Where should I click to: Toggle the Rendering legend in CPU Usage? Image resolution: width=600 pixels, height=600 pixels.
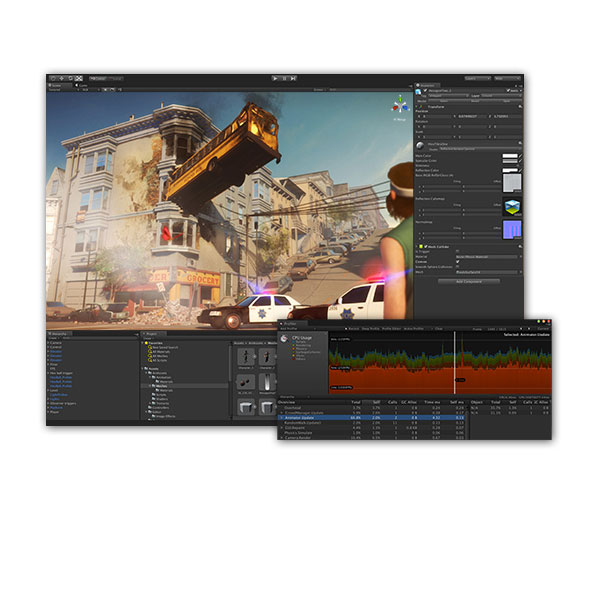[x=303, y=345]
